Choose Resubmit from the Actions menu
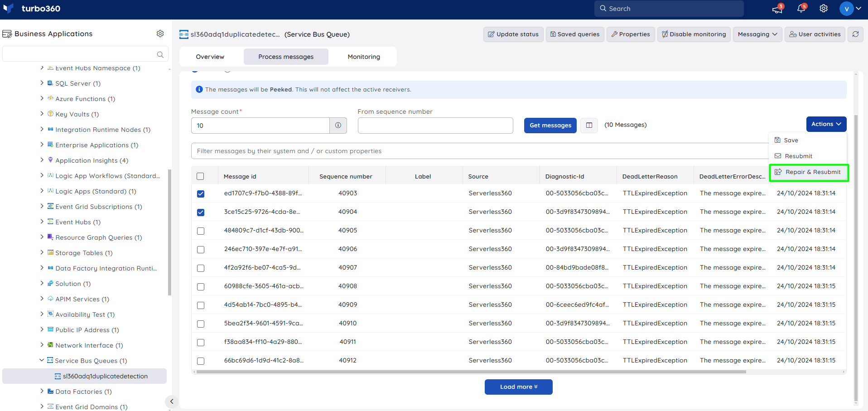This screenshot has width=868, height=411. [808, 156]
